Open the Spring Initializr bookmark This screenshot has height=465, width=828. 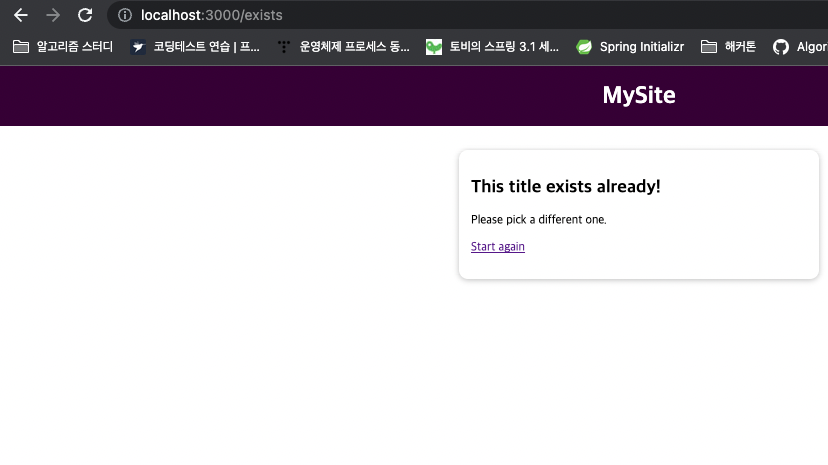tap(630, 47)
